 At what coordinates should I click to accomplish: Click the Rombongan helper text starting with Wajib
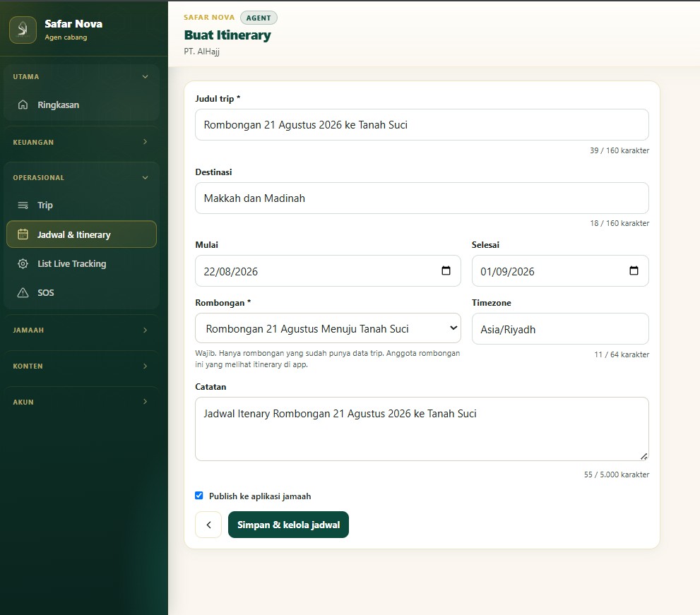tap(327, 359)
